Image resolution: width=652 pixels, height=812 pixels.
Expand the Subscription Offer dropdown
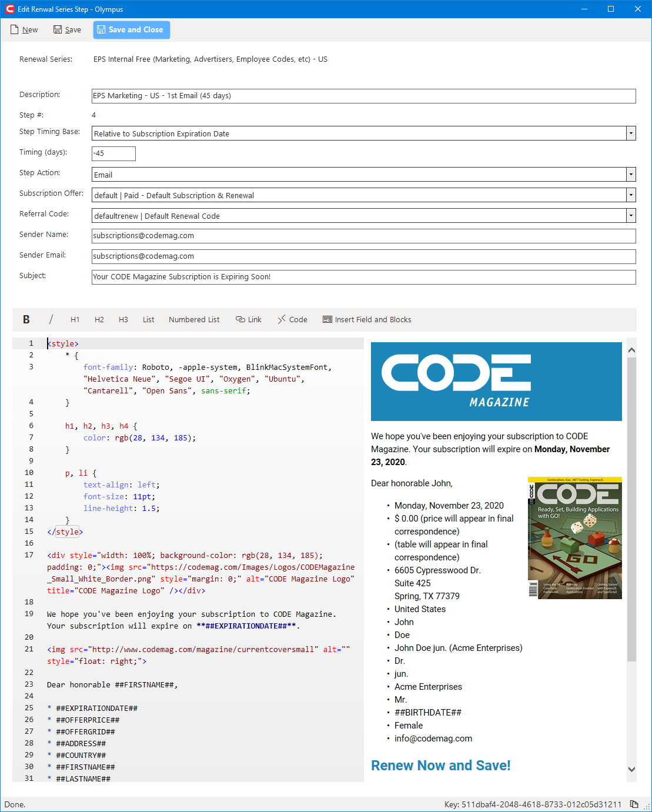pyautogui.click(x=631, y=195)
